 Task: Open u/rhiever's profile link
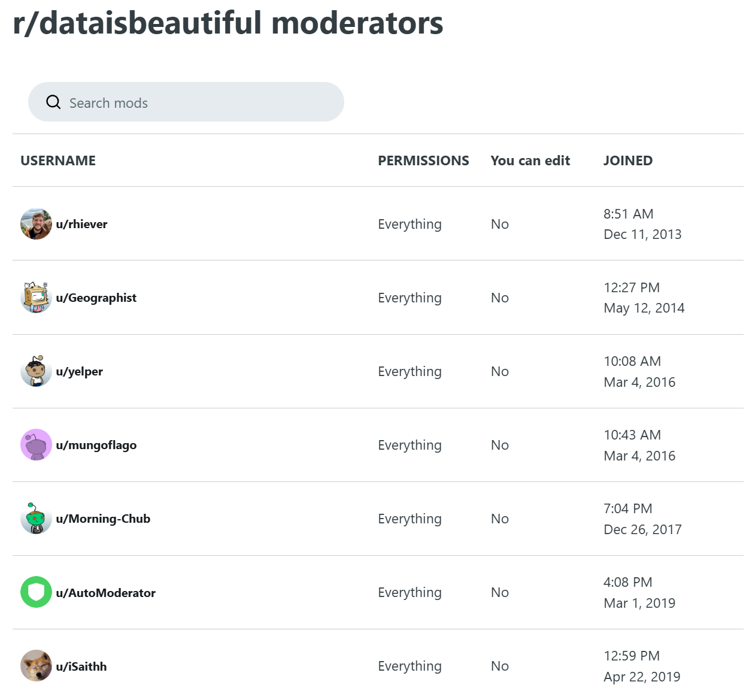tap(83, 224)
